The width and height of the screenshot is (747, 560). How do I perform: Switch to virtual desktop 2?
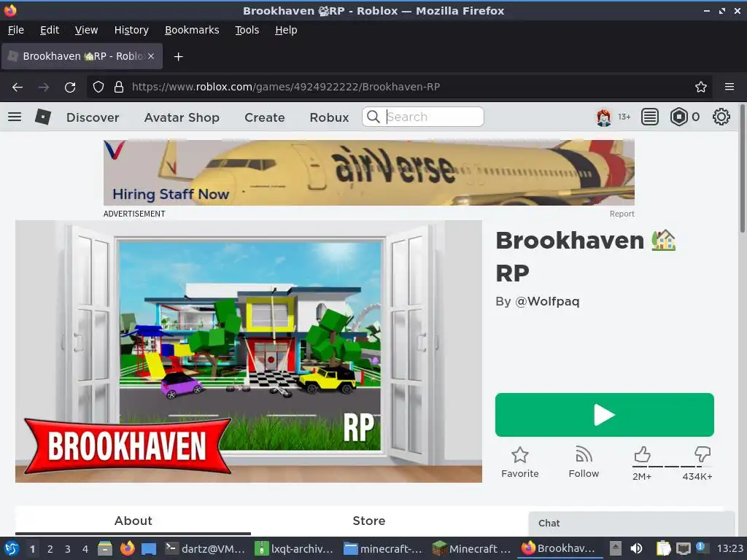[50, 549]
